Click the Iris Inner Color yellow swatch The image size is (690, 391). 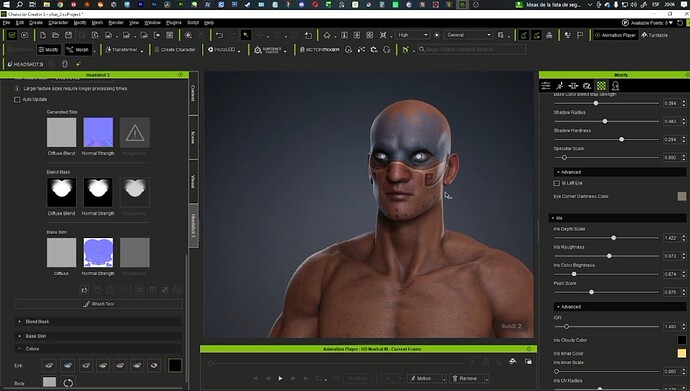(682, 353)
